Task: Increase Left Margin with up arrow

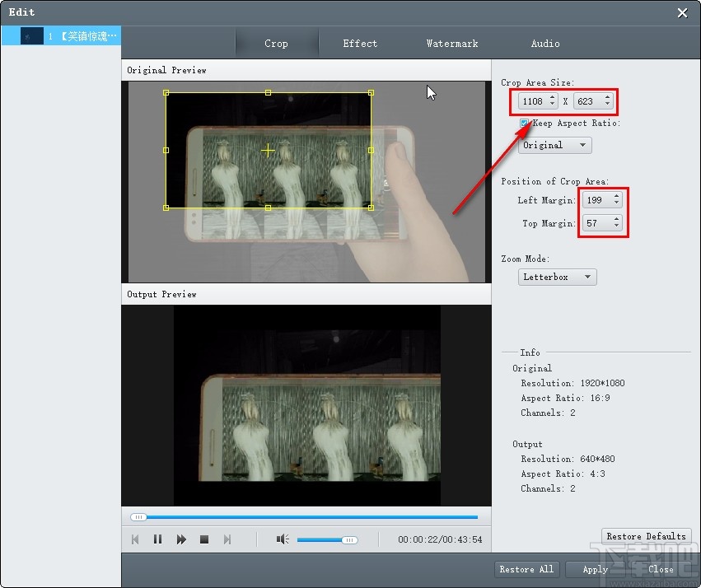Action: pos(616,196)
